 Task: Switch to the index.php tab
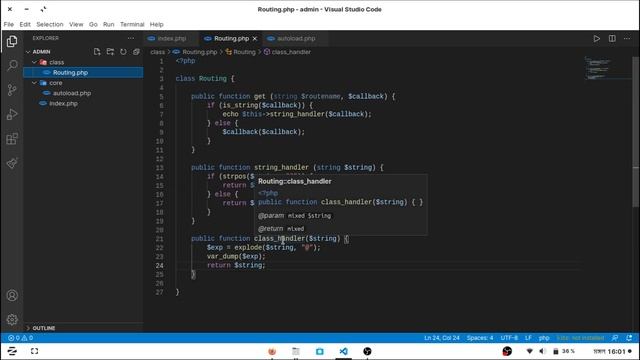(171, 38)
